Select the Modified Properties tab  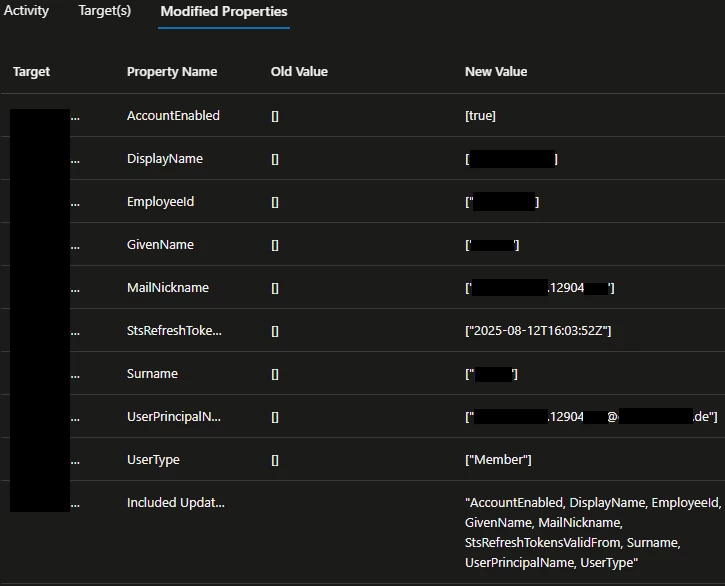224,12
